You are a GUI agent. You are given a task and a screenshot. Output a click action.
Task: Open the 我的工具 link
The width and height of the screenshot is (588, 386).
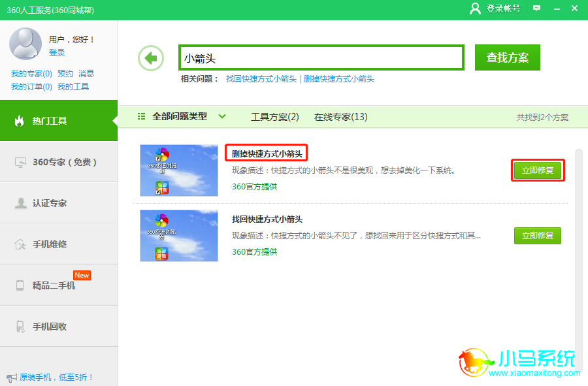click(73, 87)
